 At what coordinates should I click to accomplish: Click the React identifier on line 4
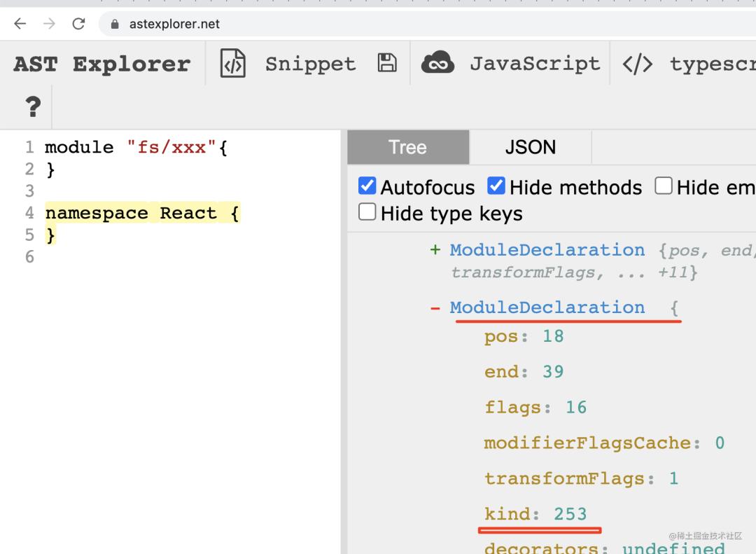coord(188,213)
